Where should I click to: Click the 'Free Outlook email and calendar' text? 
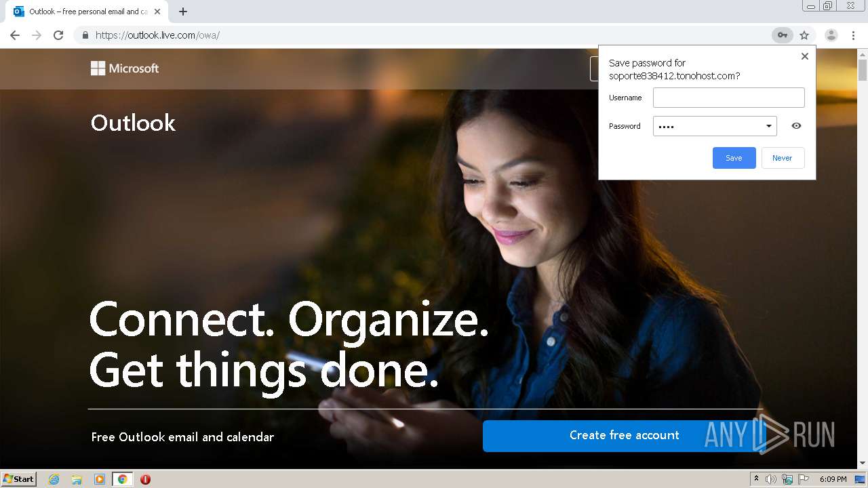(182, 437)
